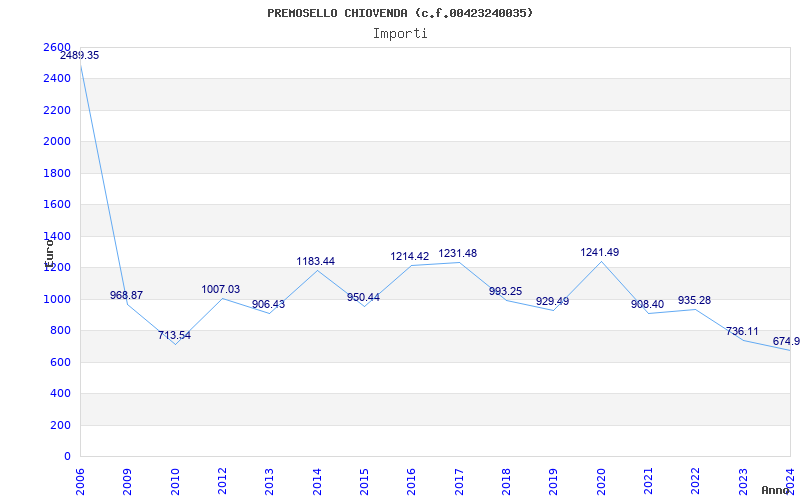Select the 736.11 data label
800x500 pixels.
[x=742, y=332]
